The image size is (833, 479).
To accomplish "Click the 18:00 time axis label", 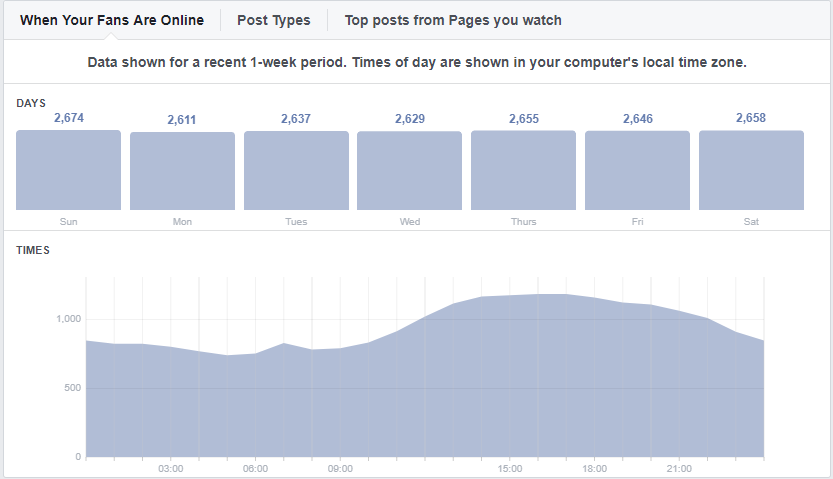I will (594, 468).
